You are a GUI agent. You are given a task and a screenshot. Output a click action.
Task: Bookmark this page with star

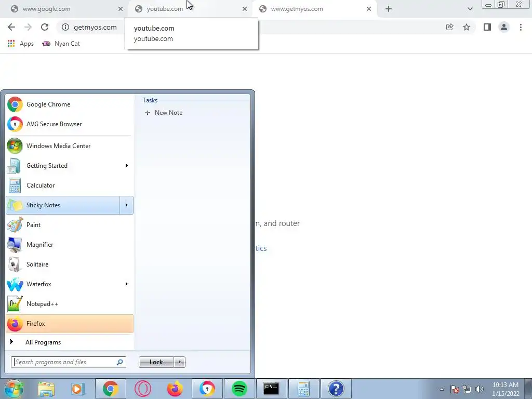(x=467, y=27)
